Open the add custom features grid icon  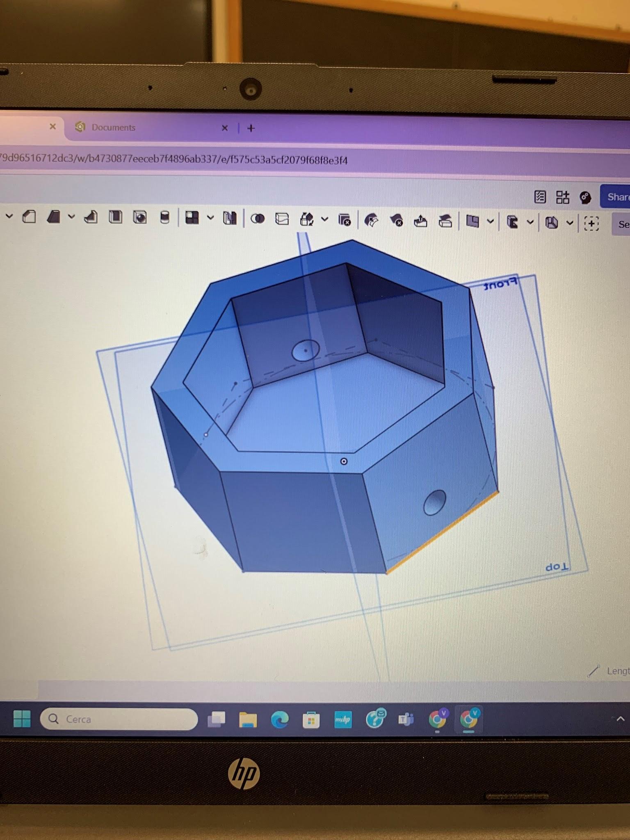coord(563,198)
